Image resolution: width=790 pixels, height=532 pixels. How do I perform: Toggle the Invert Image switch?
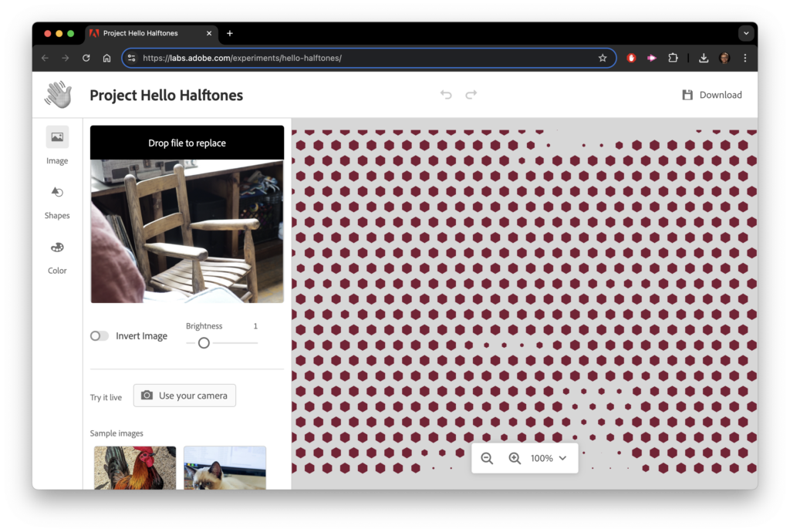pyautogui.click(x=100, y=335)
